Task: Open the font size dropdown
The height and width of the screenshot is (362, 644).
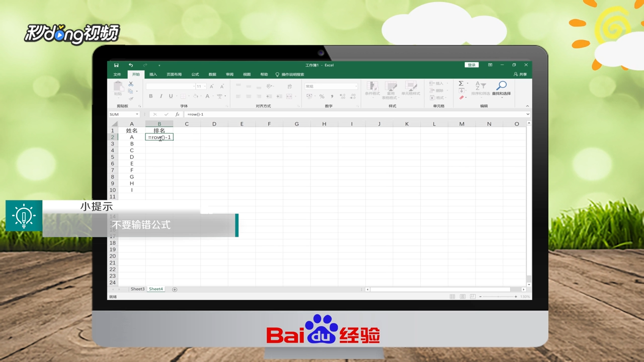Action: tap(205, 86)
